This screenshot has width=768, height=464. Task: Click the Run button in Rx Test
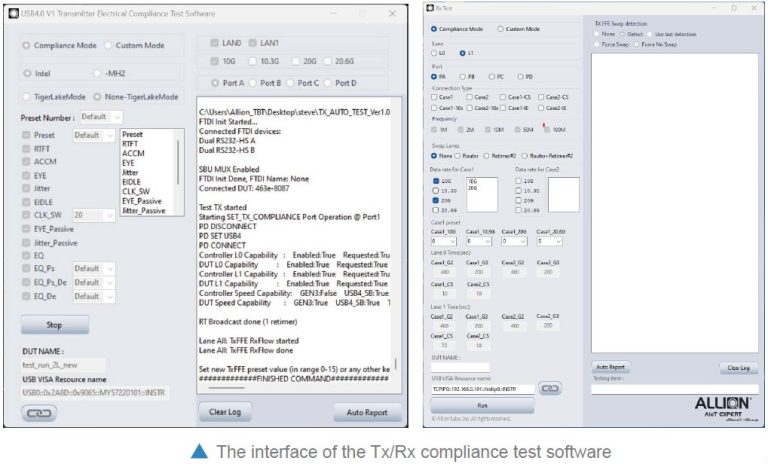pyautogui.click(x=482, y=406)
